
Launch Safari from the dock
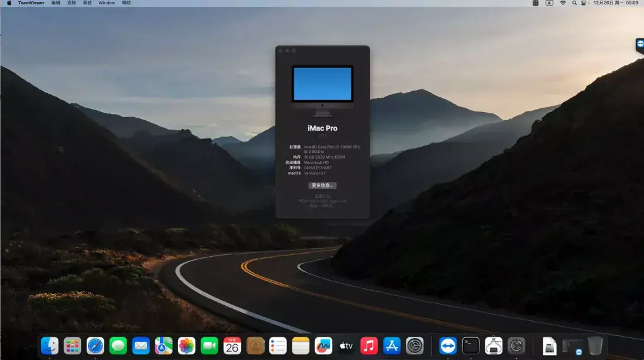(96, 346)
